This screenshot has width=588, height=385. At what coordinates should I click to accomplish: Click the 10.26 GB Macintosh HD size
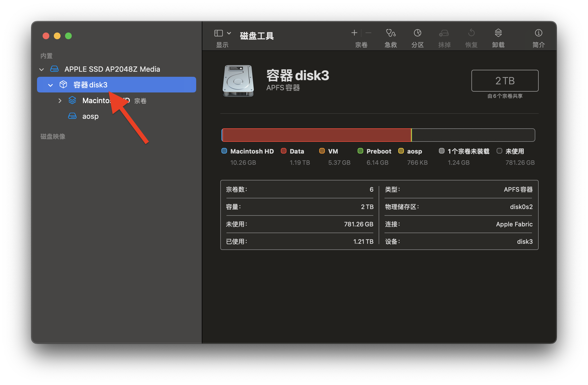pyautogui.click(x=243, y=163)
